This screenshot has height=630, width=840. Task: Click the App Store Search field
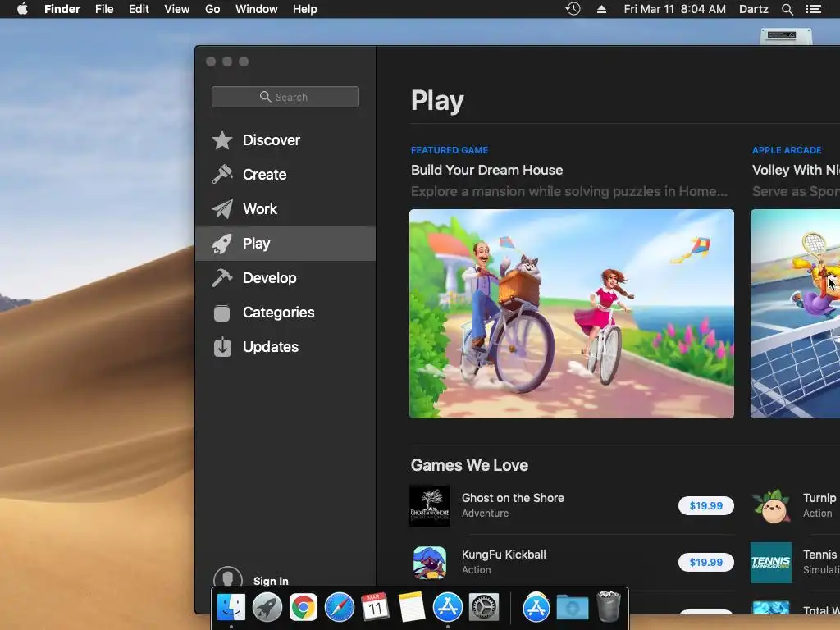click(x=285, y=97)
